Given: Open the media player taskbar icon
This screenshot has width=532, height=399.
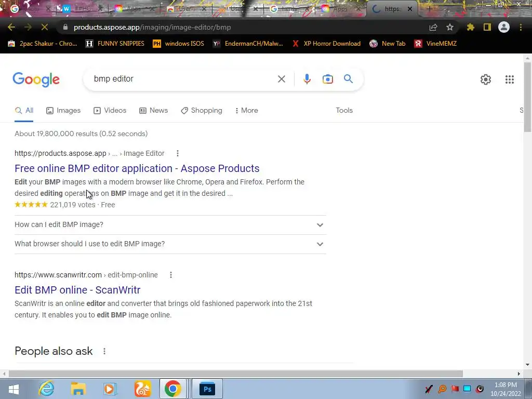Looking at the screenshot, I should pyautogui.click(x=110, y=389).
